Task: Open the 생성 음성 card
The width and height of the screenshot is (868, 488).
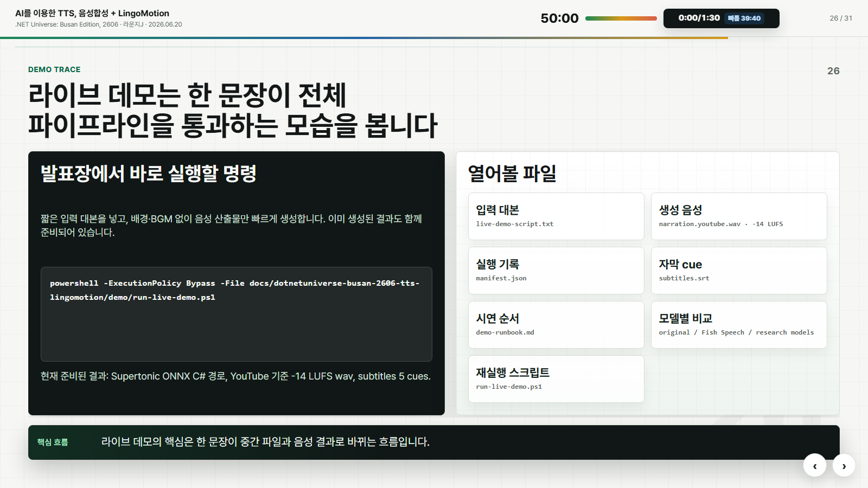Action: click(x=739, y=216)
